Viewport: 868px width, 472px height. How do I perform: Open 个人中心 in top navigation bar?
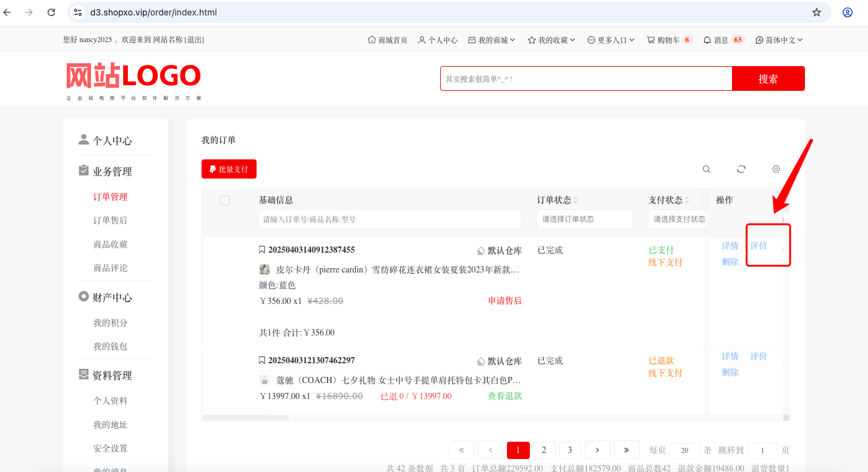438,40
